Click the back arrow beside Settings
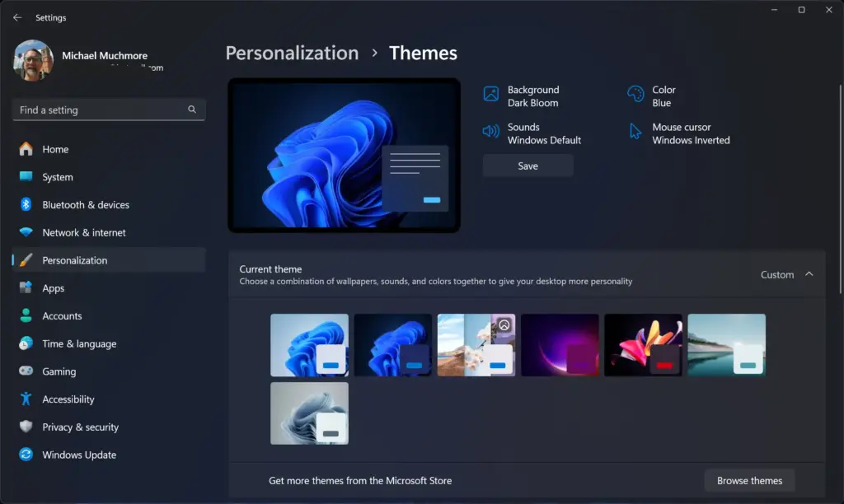The height and width of the screenshot is (504, 844). (x=17, y=18)
